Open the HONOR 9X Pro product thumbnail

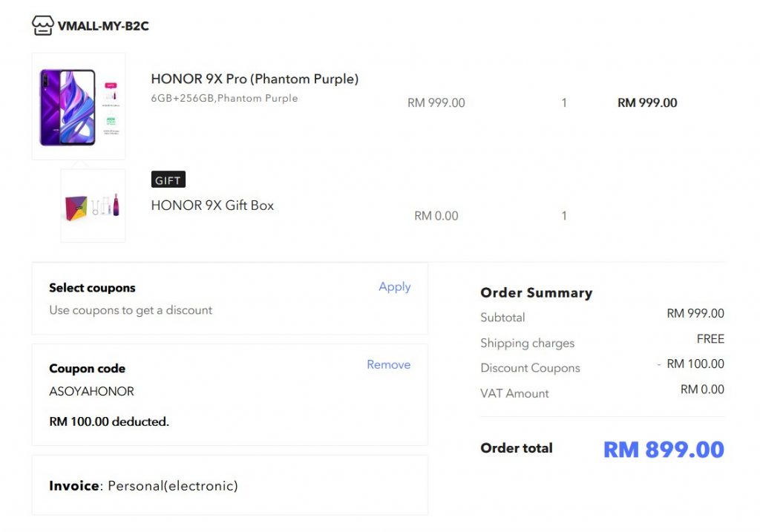tap(79, 106)
